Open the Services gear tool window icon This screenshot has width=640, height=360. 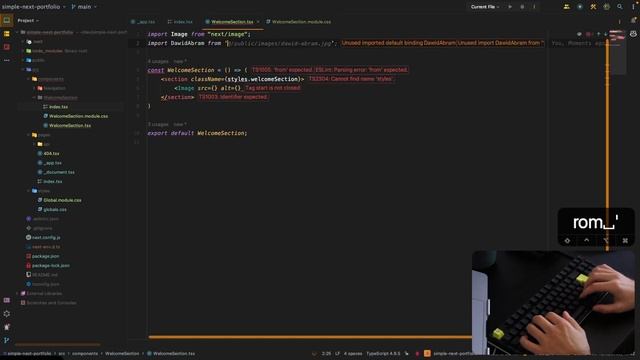(x=7, y=313)
